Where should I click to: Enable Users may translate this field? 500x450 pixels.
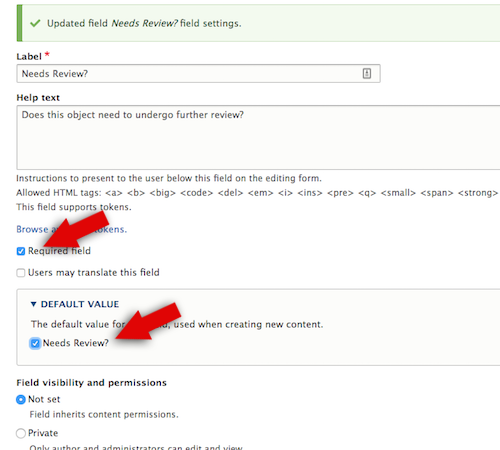tap(21, 273)
